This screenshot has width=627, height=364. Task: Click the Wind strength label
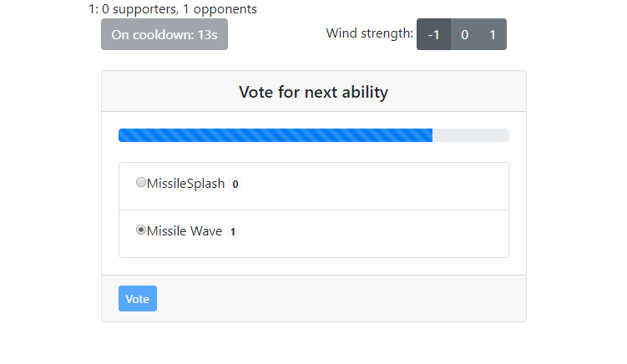(369, 34)
